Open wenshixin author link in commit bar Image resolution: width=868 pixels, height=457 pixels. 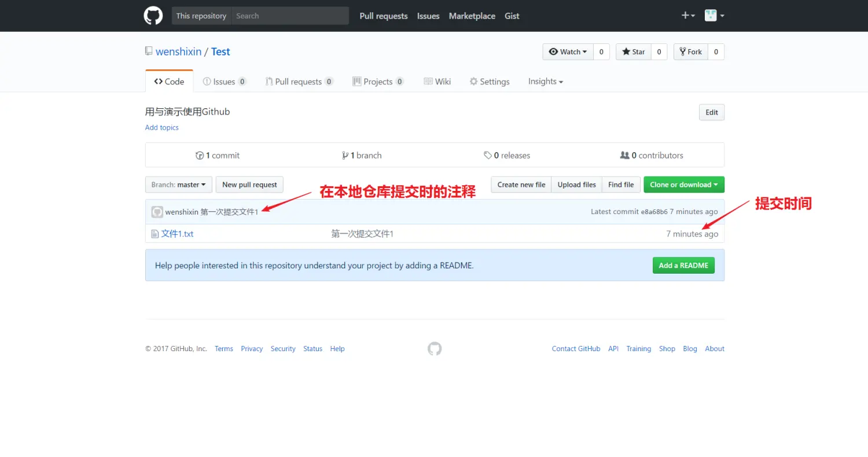point(182,212)
